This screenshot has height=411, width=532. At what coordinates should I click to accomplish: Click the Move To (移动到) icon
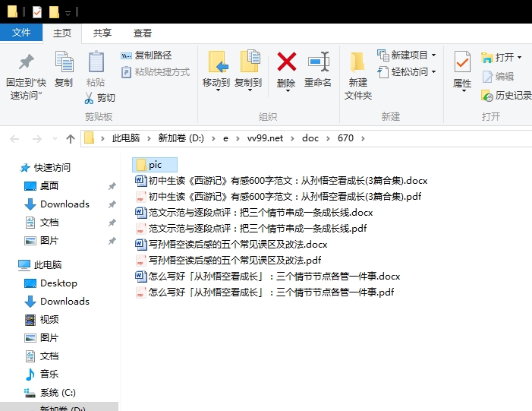(217, 62)
